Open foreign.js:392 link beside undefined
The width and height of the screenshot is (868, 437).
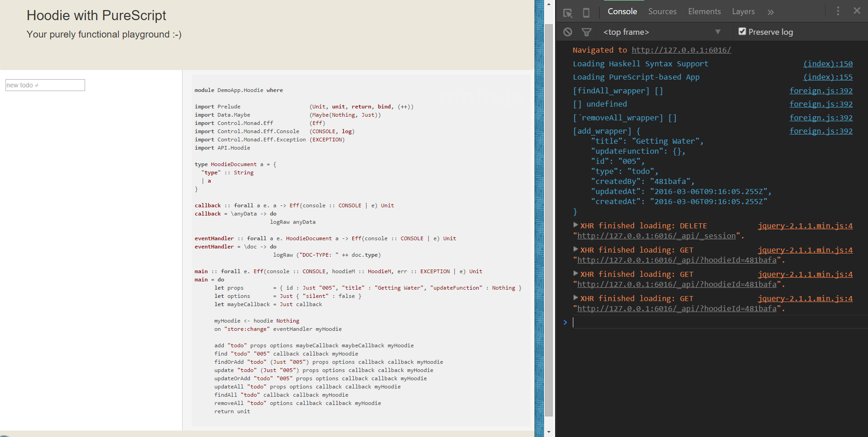pyautogui.click(x=821, y=104)
